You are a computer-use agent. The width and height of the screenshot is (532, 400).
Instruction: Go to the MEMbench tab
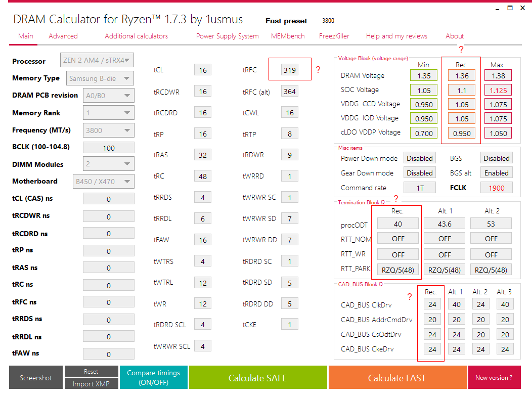(288, 36)
